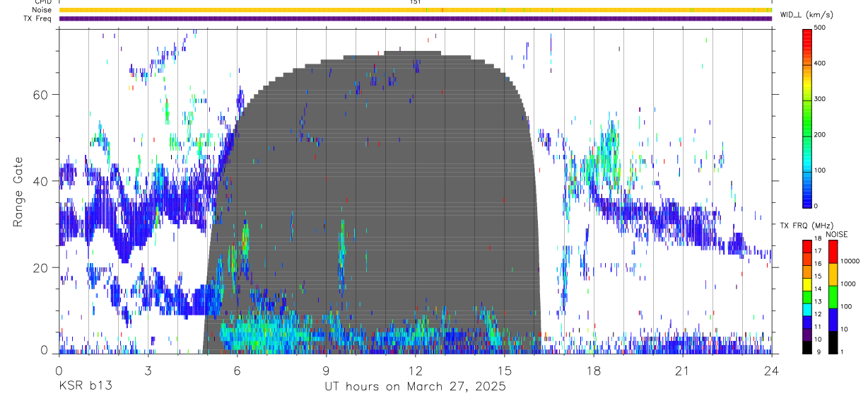
Task: Click the '16' label in the TX FRQ legend
Action: 818,264
